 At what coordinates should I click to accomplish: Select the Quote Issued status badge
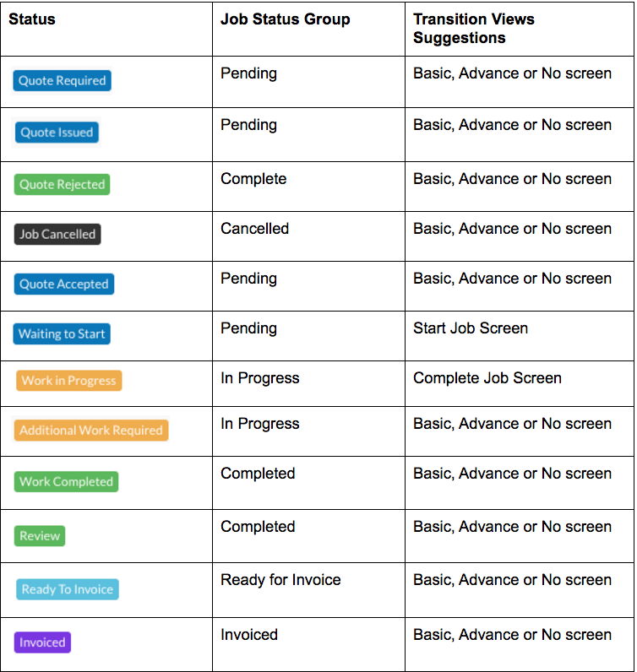[57, 133]
